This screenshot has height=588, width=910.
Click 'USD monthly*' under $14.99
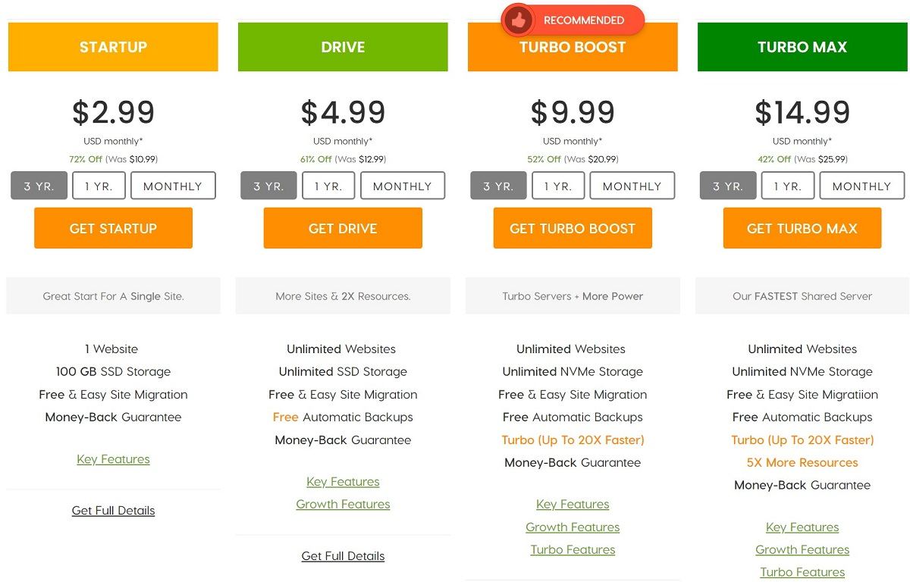click(802, 141)
